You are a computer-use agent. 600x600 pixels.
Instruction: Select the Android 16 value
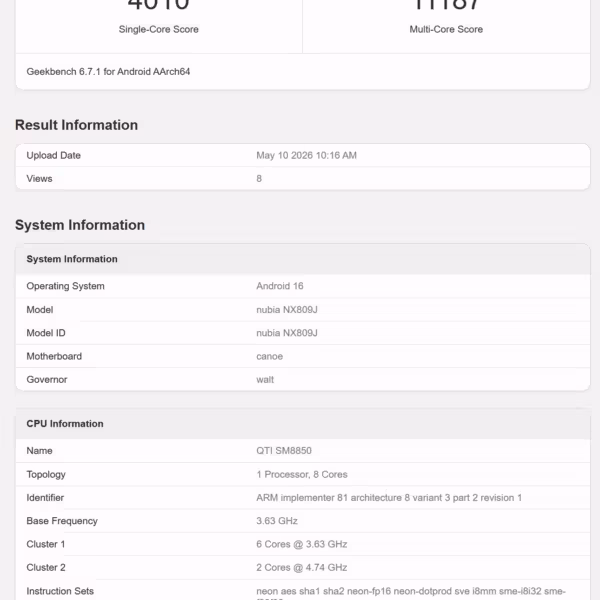click(280, 286)
